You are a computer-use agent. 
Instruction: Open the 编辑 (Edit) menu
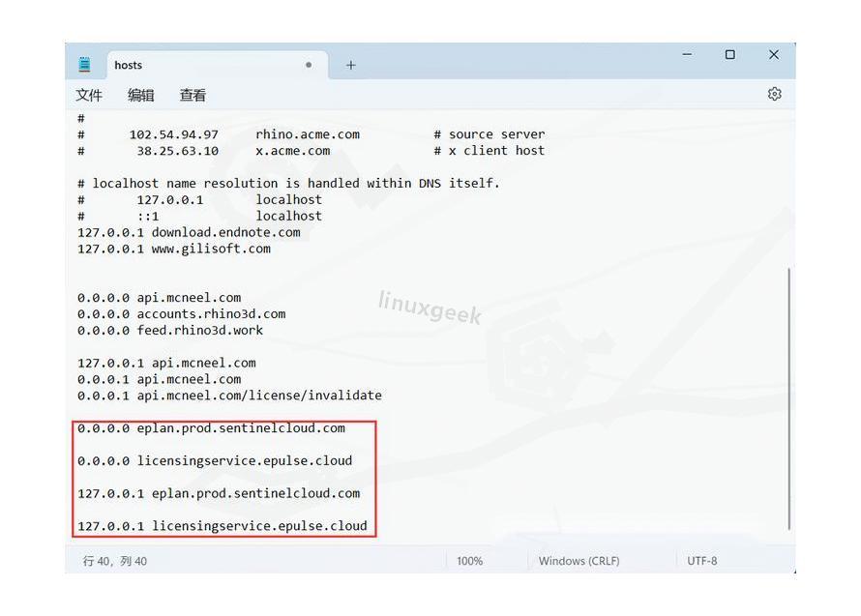coord(141,95)
